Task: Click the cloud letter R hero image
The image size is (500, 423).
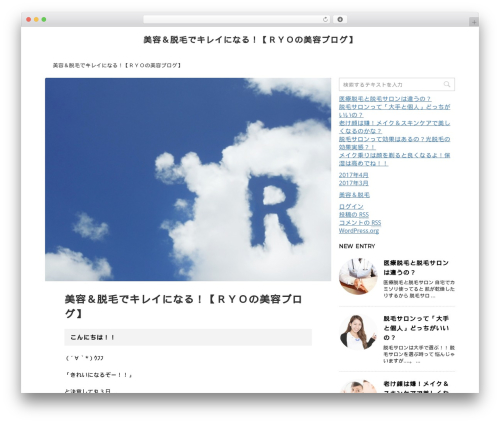Action: tap(188, 179)
